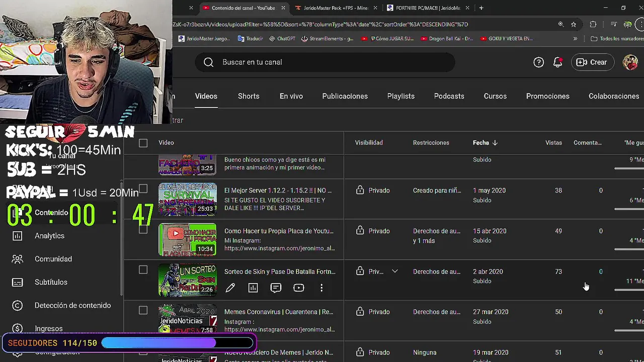The width and height of the screenshot is (644, 362).
Task: Open Comunidad in the sidebar
Action: pyautogui.click(x=53, y=259)
